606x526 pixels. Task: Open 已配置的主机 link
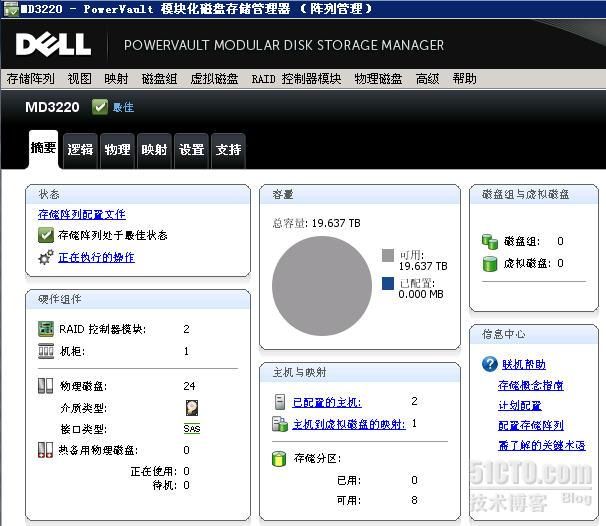pos(327,403)
